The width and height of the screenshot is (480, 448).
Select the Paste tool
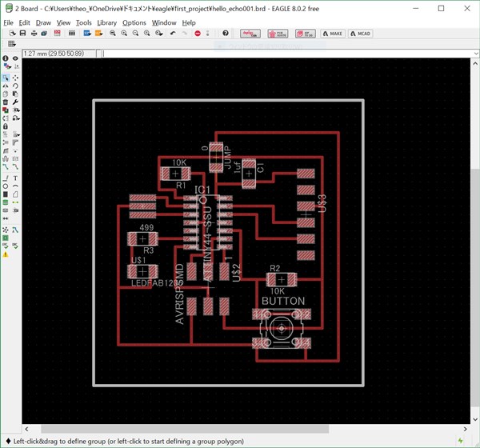tap(15, 94)
